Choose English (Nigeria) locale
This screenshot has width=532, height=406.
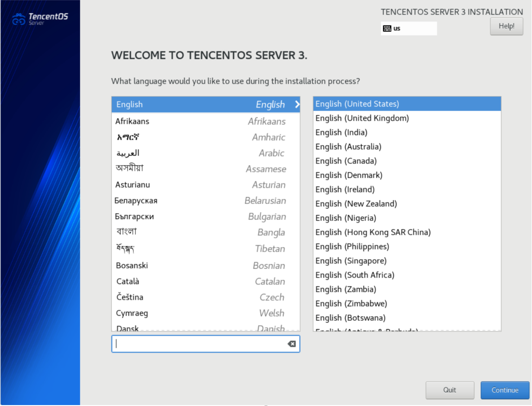(x=407, y=217)
